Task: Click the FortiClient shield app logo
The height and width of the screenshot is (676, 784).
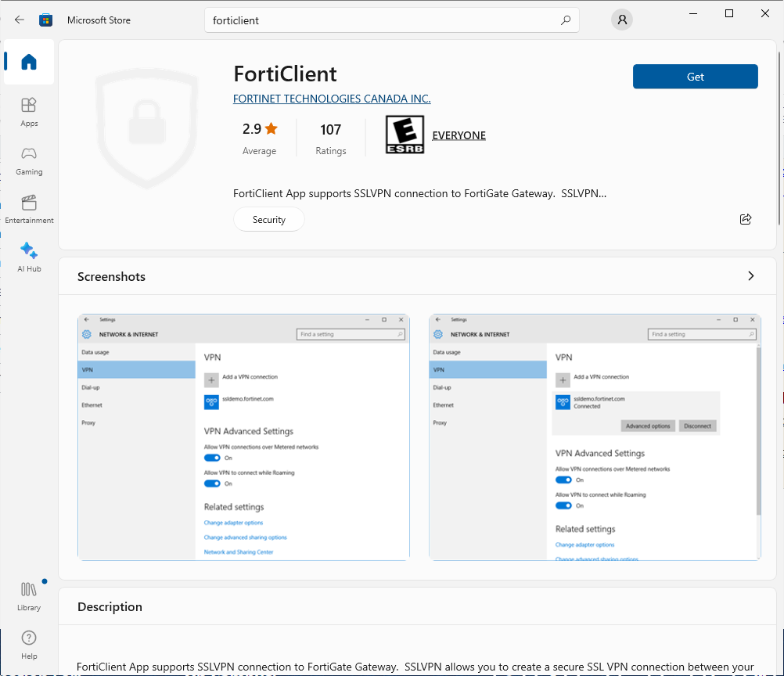Action: pos(146,129)
